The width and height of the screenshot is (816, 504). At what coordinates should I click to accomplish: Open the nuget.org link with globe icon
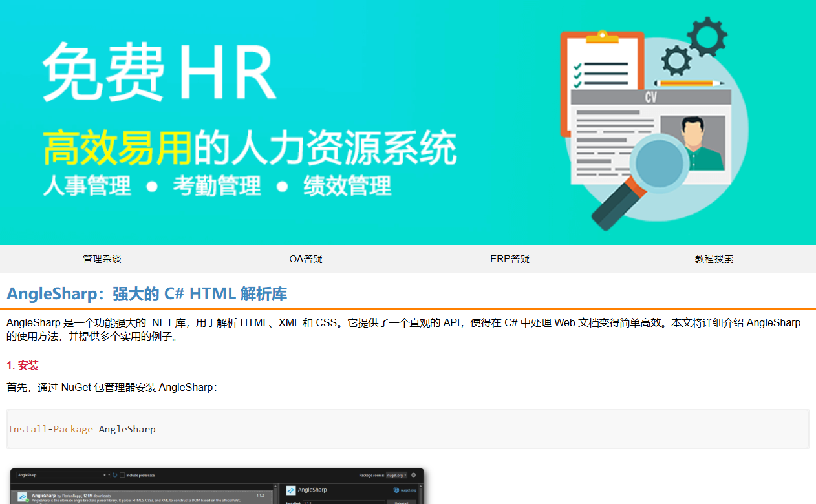click(406, 490)
